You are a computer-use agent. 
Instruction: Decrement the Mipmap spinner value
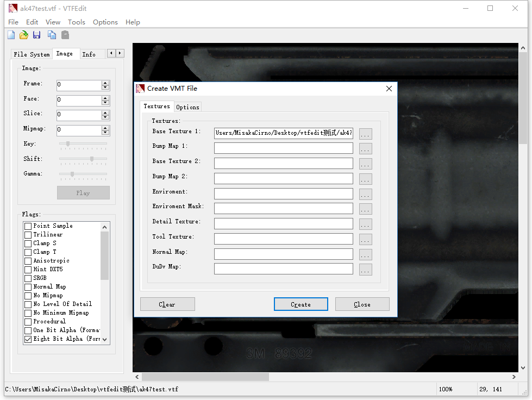pyautogui.click(x=105, y=132)
